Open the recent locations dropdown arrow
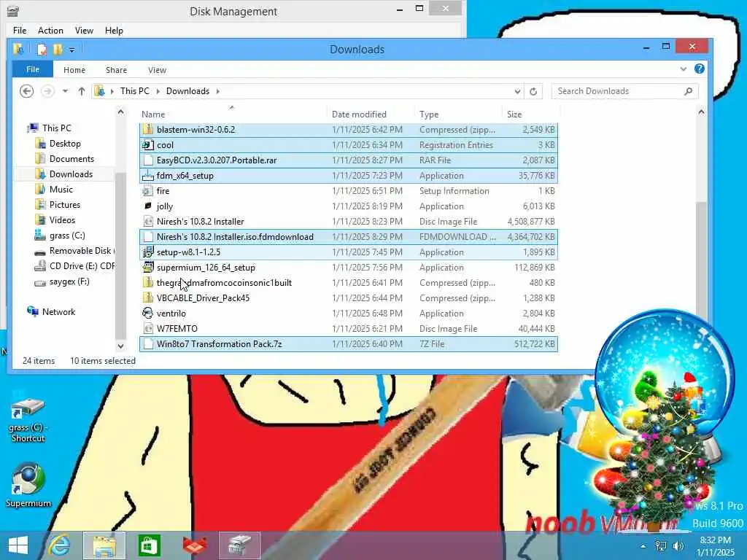Screen dimensions: 747x560 [65, 91]
